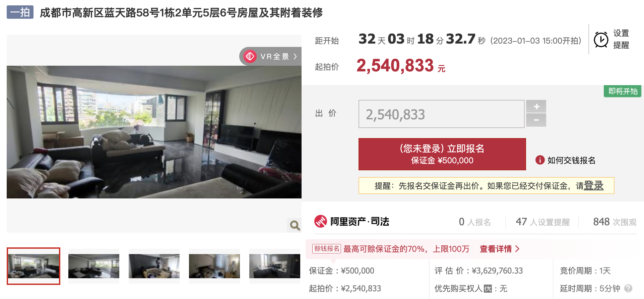Click the help question mark next to 延时周期
Screen dimensions: 644x299
(628, 288)
